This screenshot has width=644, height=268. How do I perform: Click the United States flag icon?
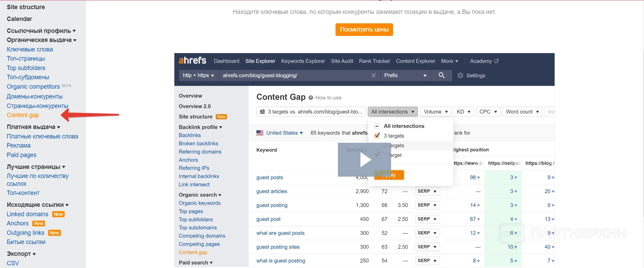260,133
